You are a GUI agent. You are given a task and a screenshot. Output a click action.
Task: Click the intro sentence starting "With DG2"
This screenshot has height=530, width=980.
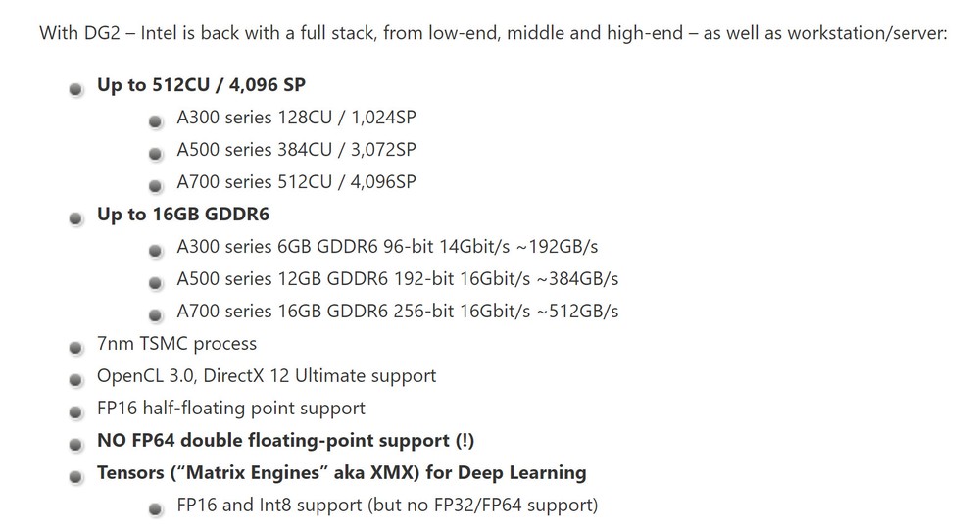(x=493, y=33)
